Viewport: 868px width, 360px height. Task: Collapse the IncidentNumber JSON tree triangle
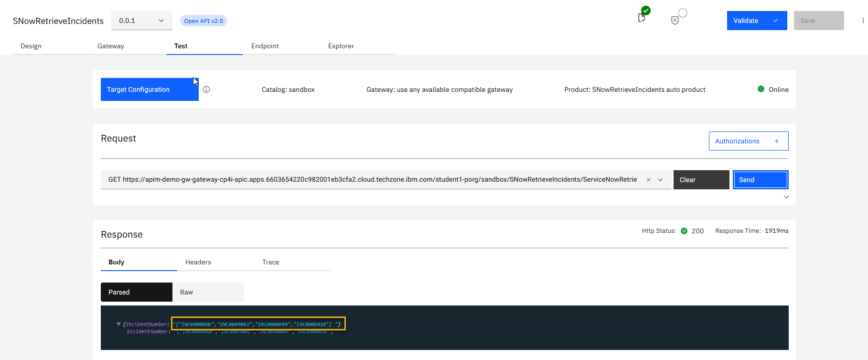pos(118,324)
